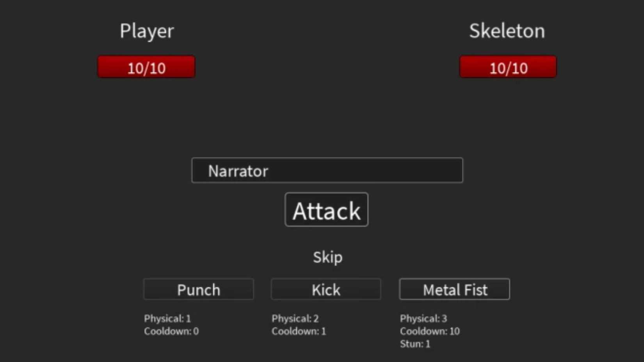
Task: Activate the Metal Fist attack
Action: [454, 289]
